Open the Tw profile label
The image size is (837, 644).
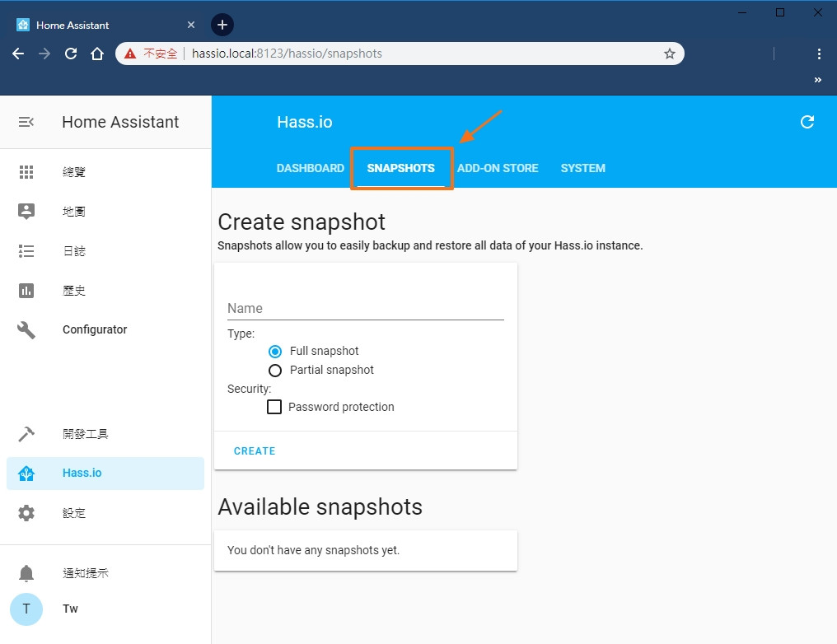[x=70, y=609]
